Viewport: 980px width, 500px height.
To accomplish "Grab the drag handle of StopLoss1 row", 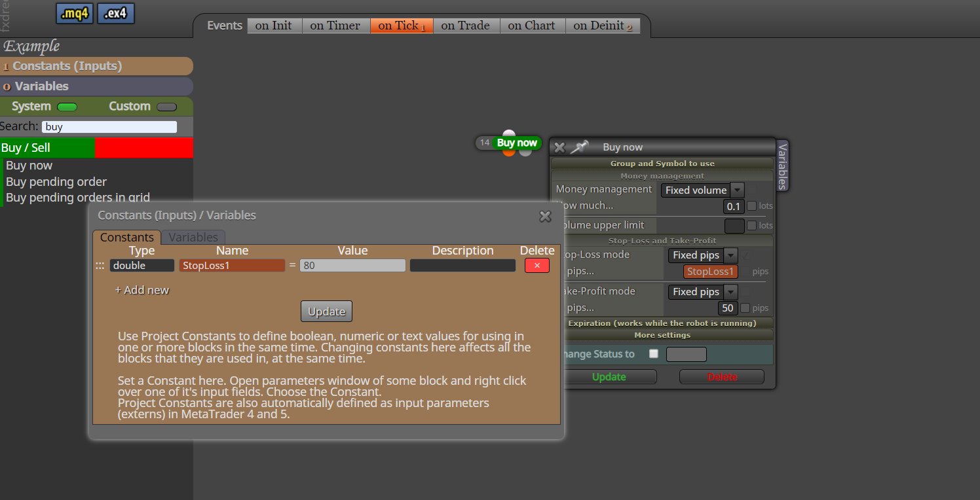I will pos(100,266).
